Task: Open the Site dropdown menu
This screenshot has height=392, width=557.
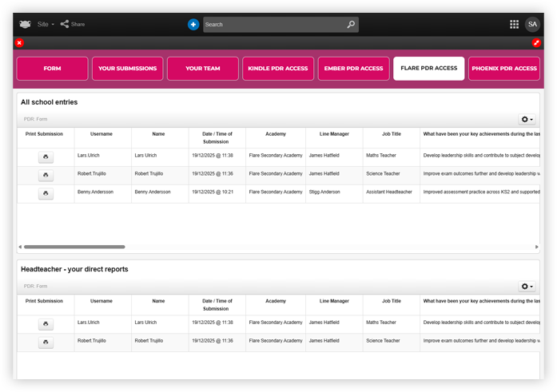Action: pos(46,24)
